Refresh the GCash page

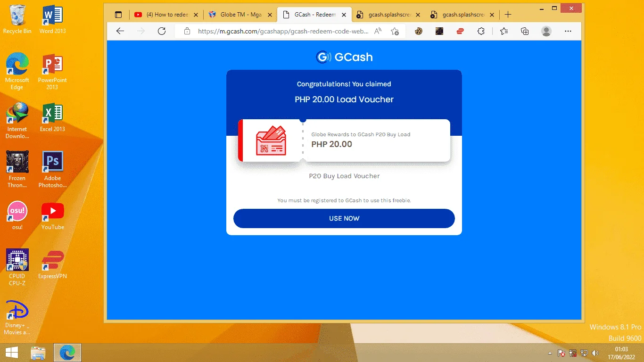[161, 31]
